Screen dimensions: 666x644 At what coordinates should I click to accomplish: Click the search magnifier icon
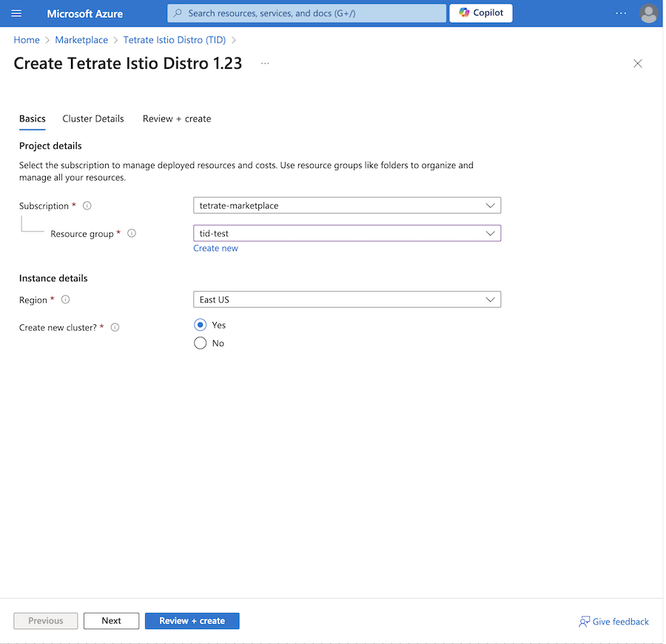tap(178, 13)
